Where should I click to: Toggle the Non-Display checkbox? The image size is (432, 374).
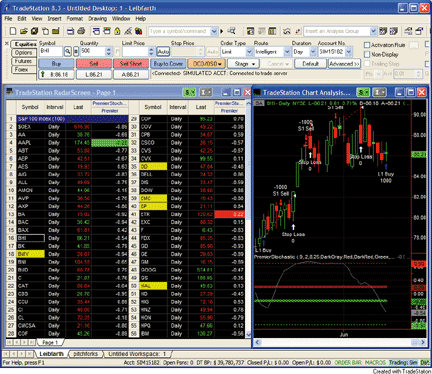(367, 54)
